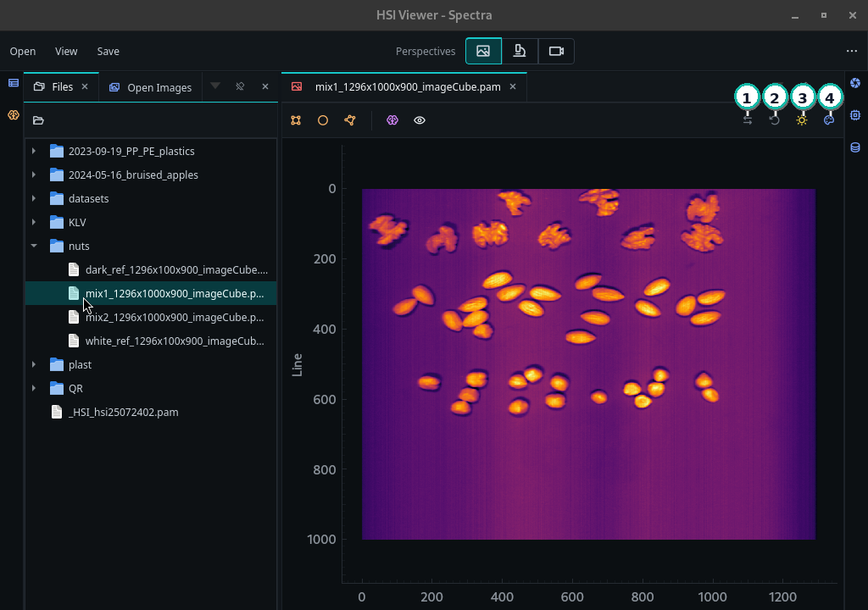Close the file panel with the X
Viewport: 868px width, 610px height.
coord(265,86)
